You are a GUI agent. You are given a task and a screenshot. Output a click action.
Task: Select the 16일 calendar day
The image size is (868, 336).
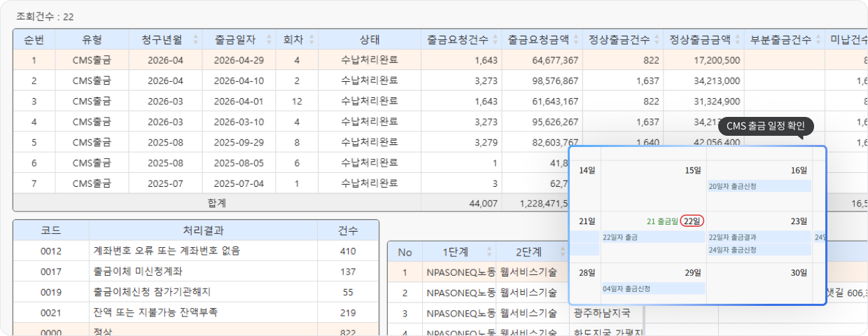tap(799, 170)
